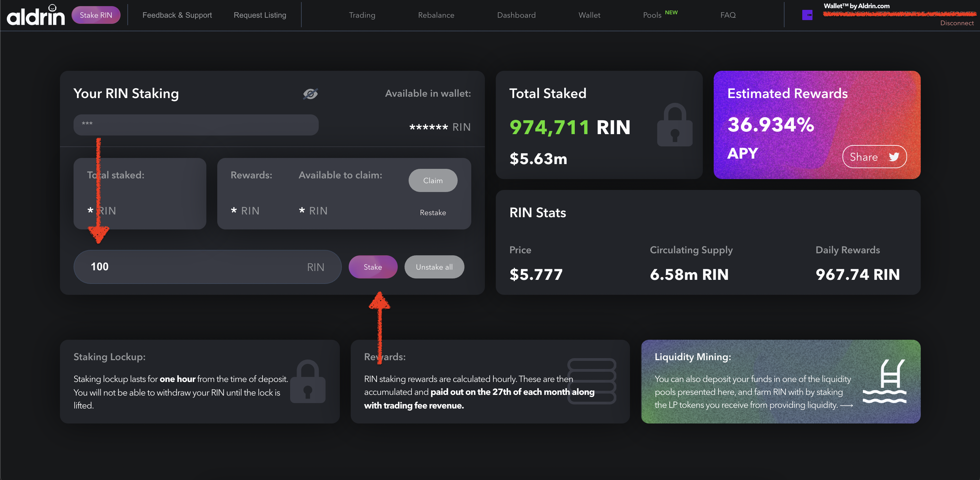
Task: Open the Liquidity Mining card
Action: pyautogui.click(x=781, y=382)
